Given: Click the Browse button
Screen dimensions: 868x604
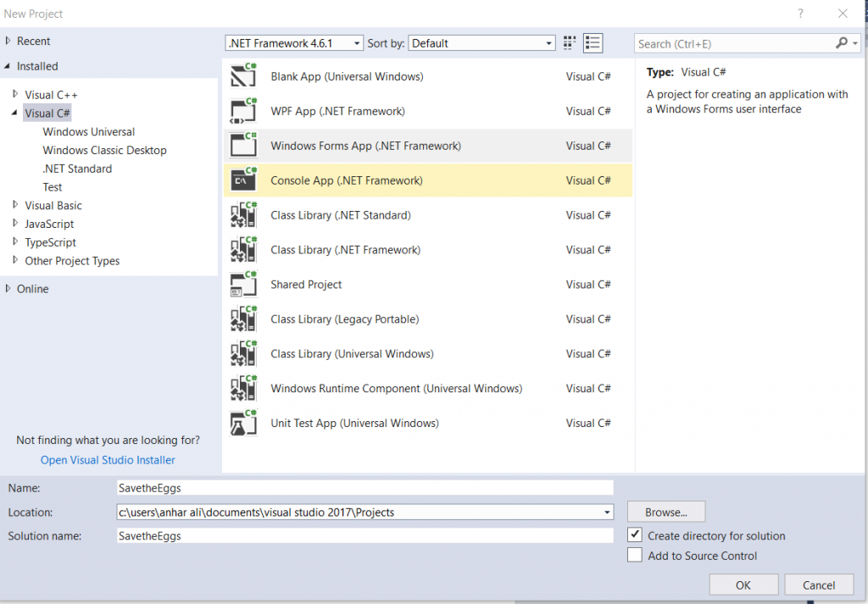Looking at the screenshot, I should (x=665, y=511).
